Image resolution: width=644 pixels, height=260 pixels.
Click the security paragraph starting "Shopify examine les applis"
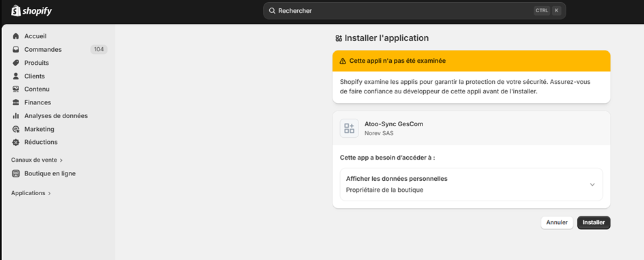(x=465, y=87)
